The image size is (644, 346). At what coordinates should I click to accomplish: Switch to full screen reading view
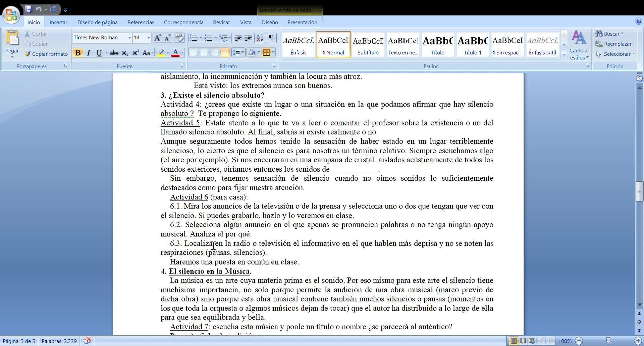click(x=523, y=341)
